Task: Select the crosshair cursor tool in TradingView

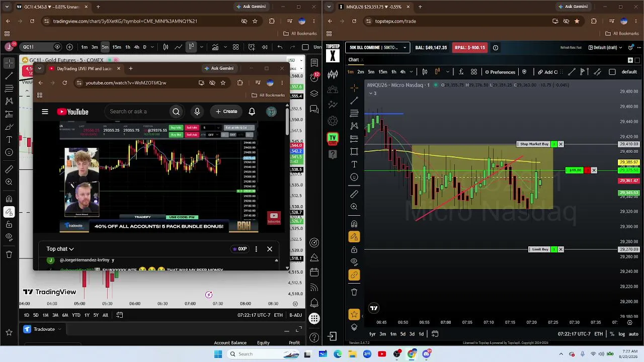Action: click(x=9, y=63)
